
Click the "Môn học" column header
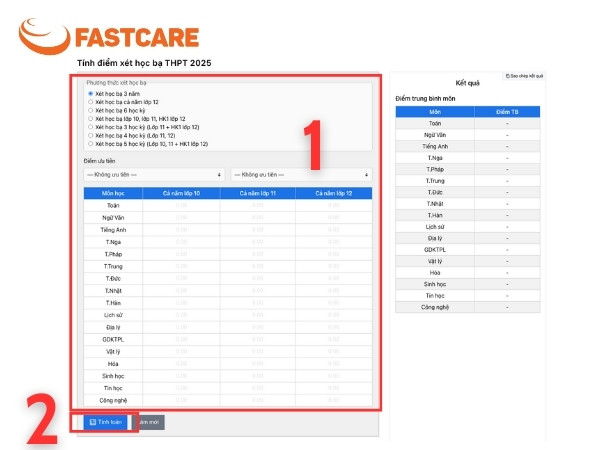coord(113,193)
